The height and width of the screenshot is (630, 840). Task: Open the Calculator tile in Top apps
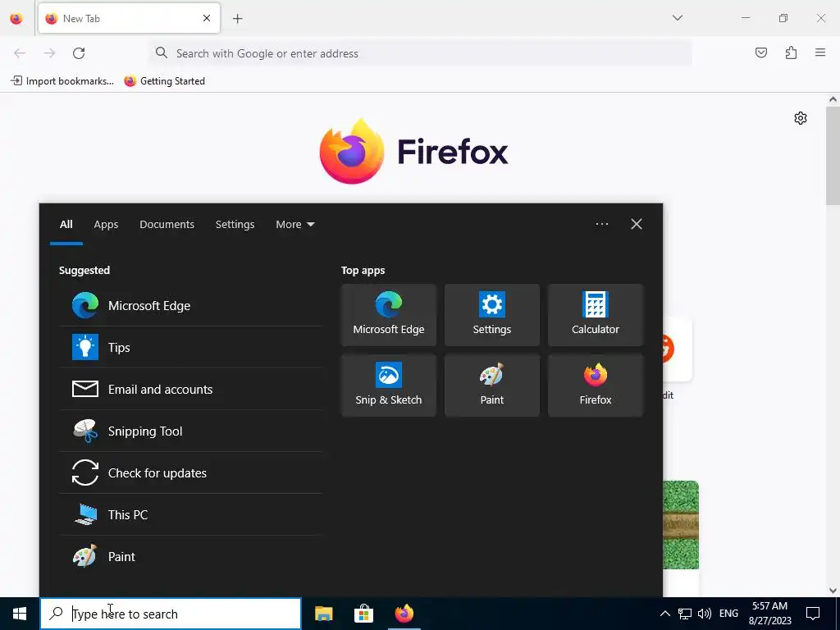click(x=596, y=315)
